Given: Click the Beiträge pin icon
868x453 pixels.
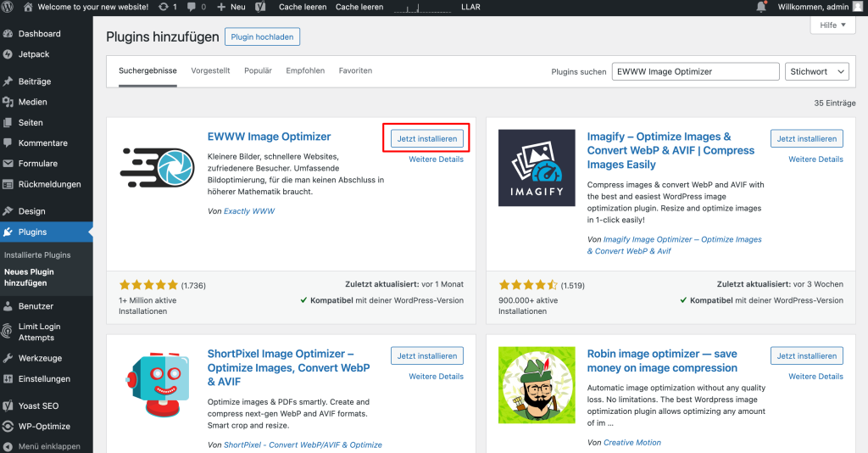Looking at the screenshot, I should pos(8,81).
